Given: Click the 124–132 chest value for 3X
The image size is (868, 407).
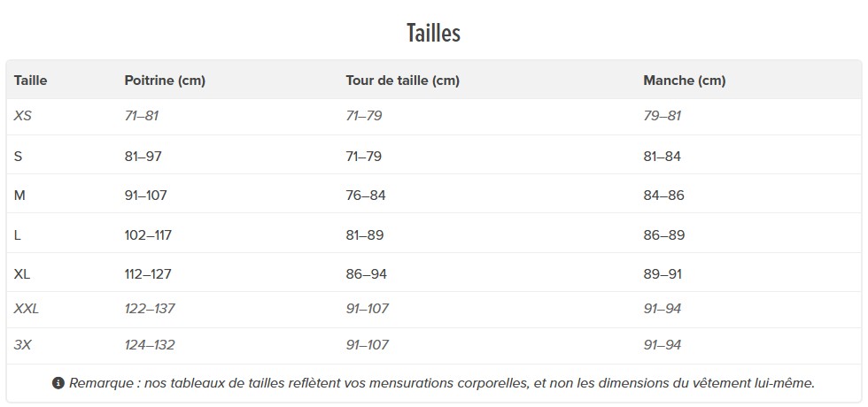Looking at the screenshot, I should pyautogui.click(x=150, y=345).
